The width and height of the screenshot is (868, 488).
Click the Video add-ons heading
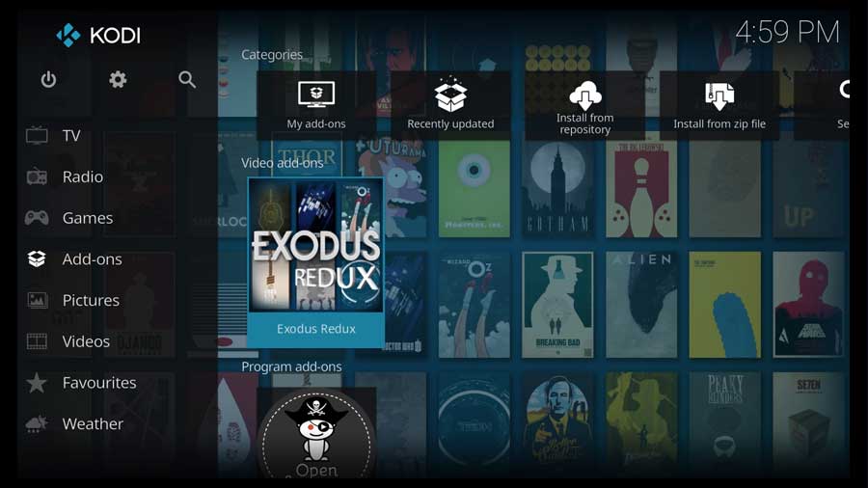(283, 163)
